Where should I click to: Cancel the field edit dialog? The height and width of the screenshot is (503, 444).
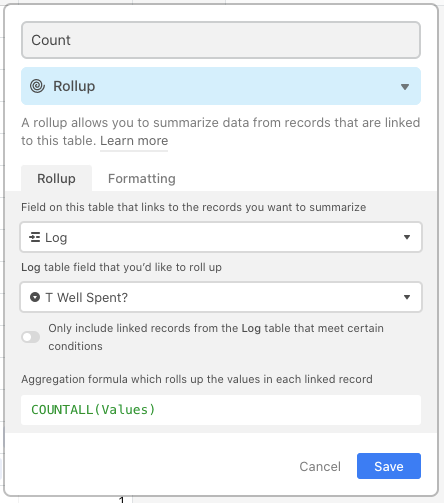pos(320,466)
